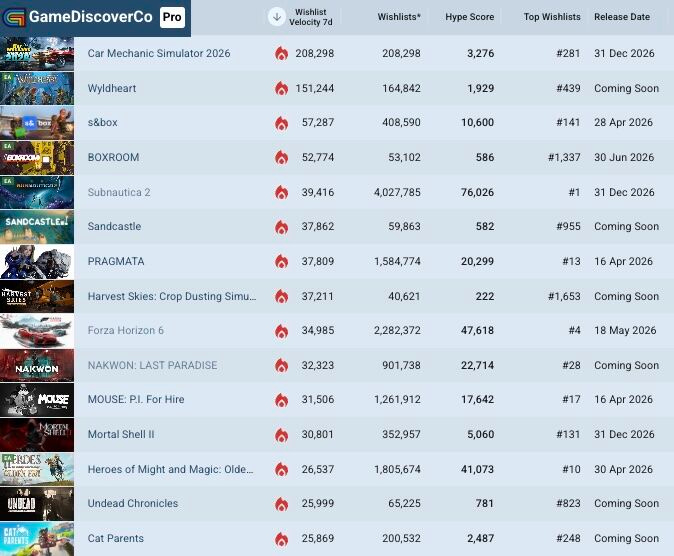Click flame icon in Subnautica 2 row
The image size is (674, 556).
pos(282,192)
